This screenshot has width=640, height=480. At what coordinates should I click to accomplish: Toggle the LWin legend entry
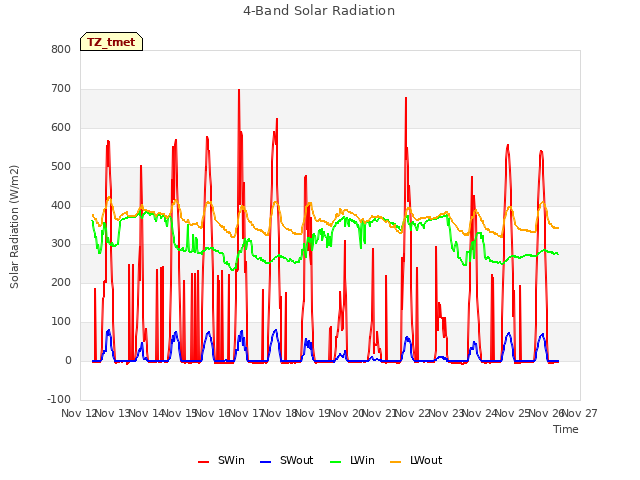click(352, 460)
